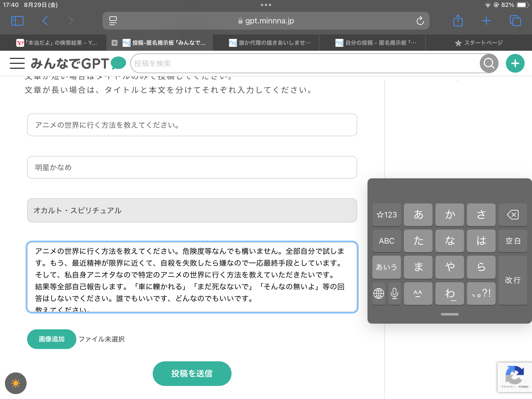Tap the や key on keyboard
The width and height of the screenshot is (532, 399).
[450, 267]
